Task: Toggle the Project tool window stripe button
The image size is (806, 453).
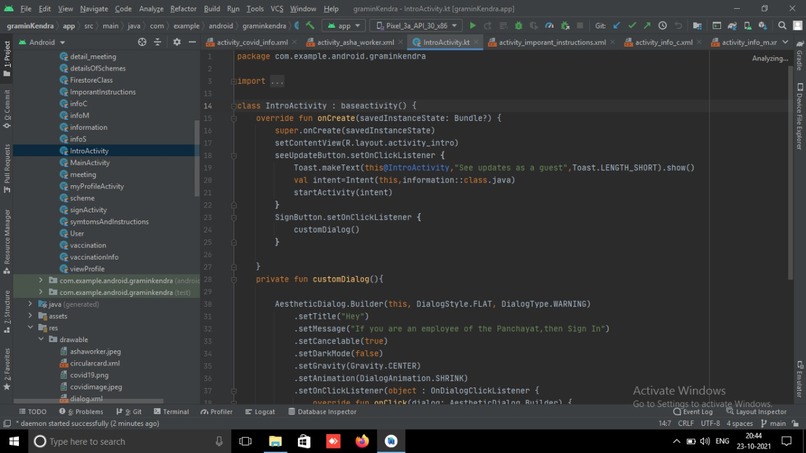Action: point(7,59)
